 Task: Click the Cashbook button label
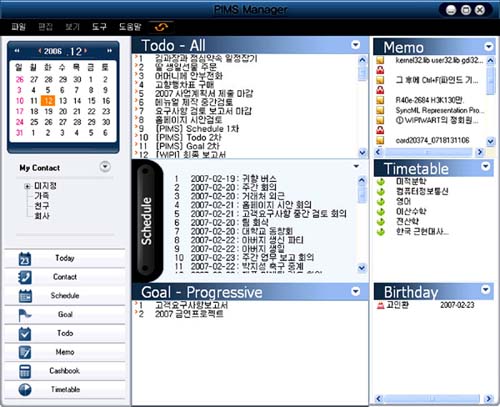[64, 371]
